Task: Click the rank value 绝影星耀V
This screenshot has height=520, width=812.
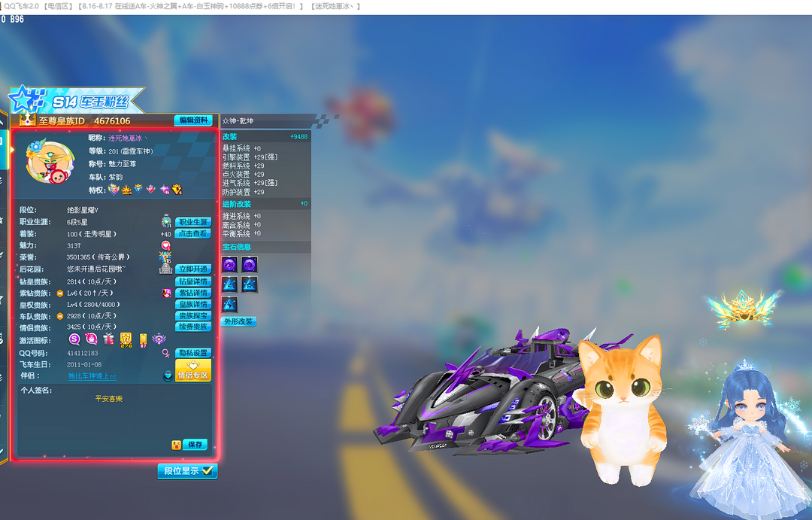Action: 83,210
